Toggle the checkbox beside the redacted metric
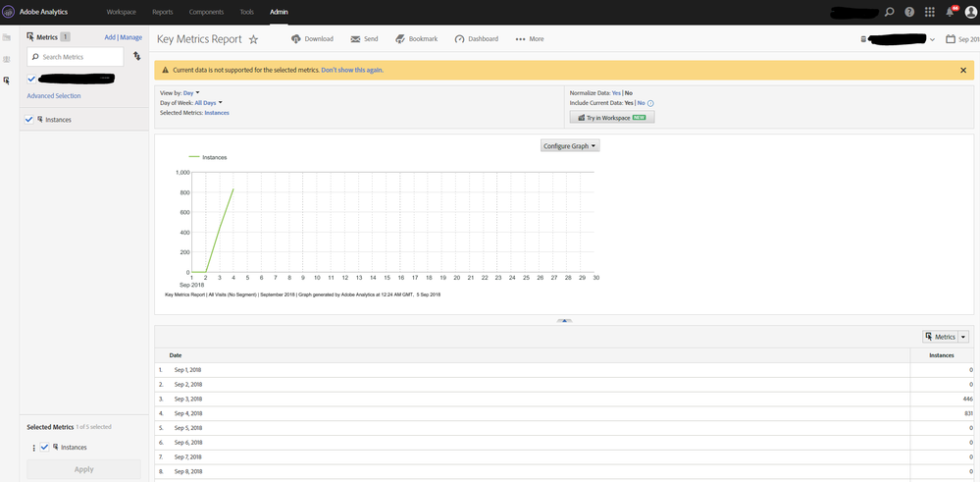This screenshot has height=482, width=980. click(x=32, y=79)
